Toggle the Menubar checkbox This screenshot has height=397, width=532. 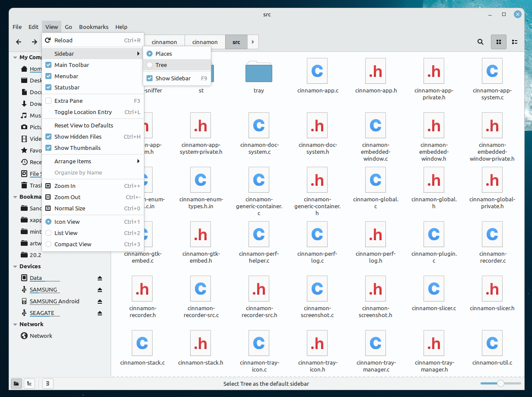point(48,76)
